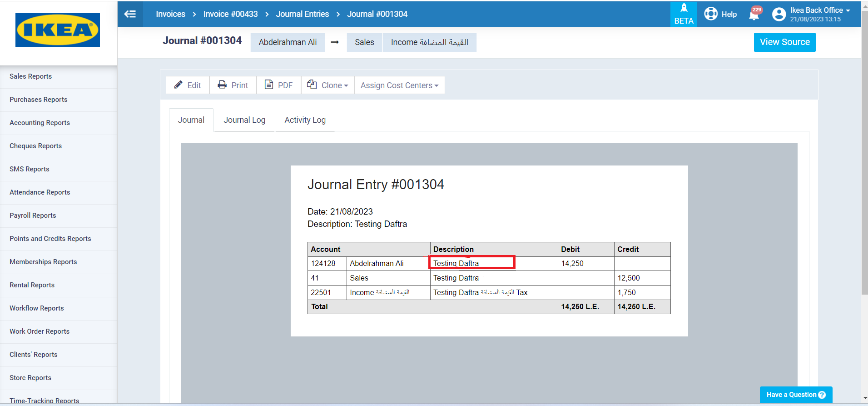Switch to the Journal Log tab
The image size is (868, 406).
244,120
